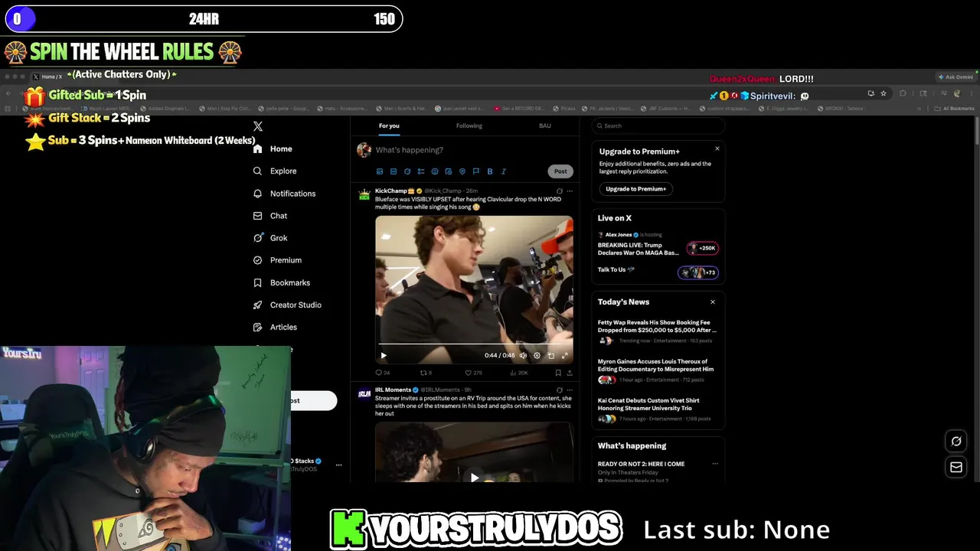Tag location in the composer
The image size is (980, 551).
tap(462, 171)
